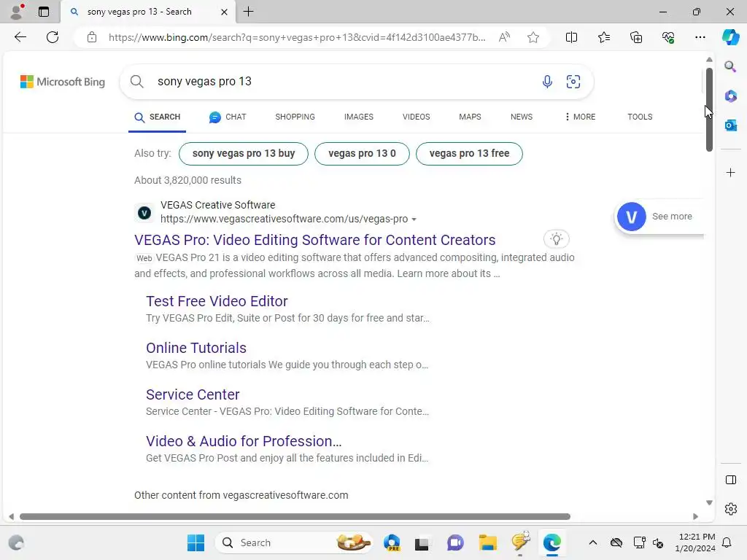Try suggestion vegas pro 13 0
Viewport: 747px width, 560px height.
[362, 153]
